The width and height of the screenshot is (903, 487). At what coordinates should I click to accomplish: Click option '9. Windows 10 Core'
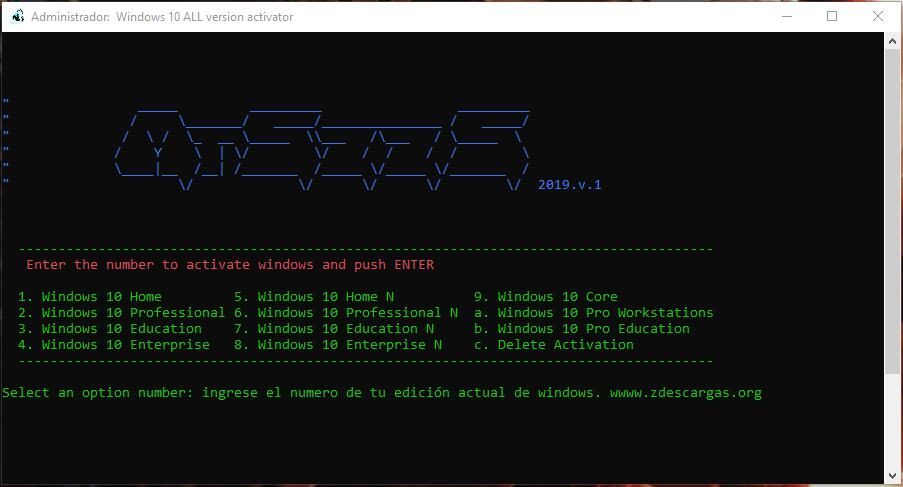tap(546, 296)
